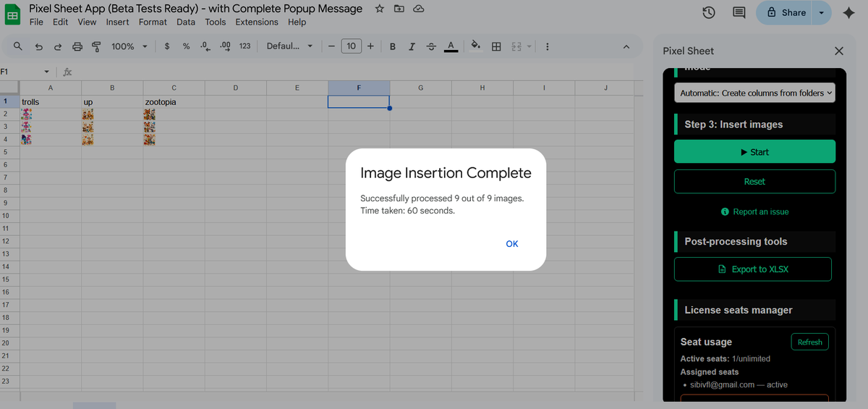Screen dimensions: 868x409
Task: Click the font size field showing 10
Action: (x=351, y=46)
